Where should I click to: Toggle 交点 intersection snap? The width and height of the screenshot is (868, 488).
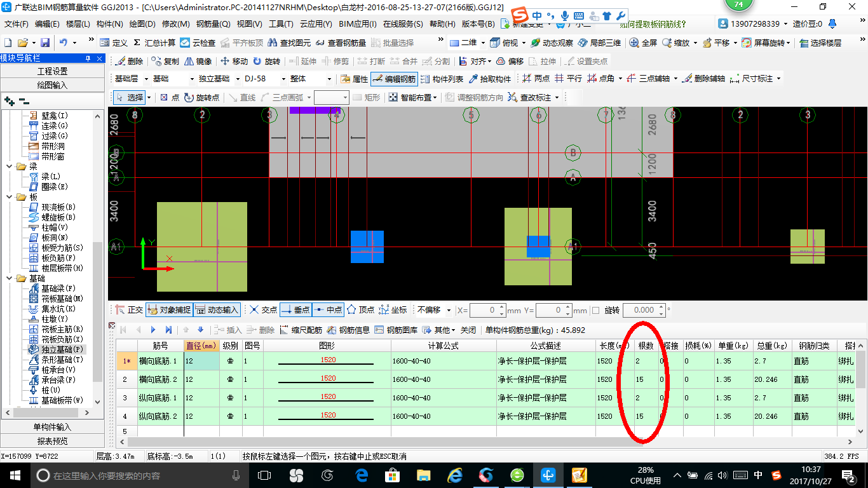coord(263,310)
